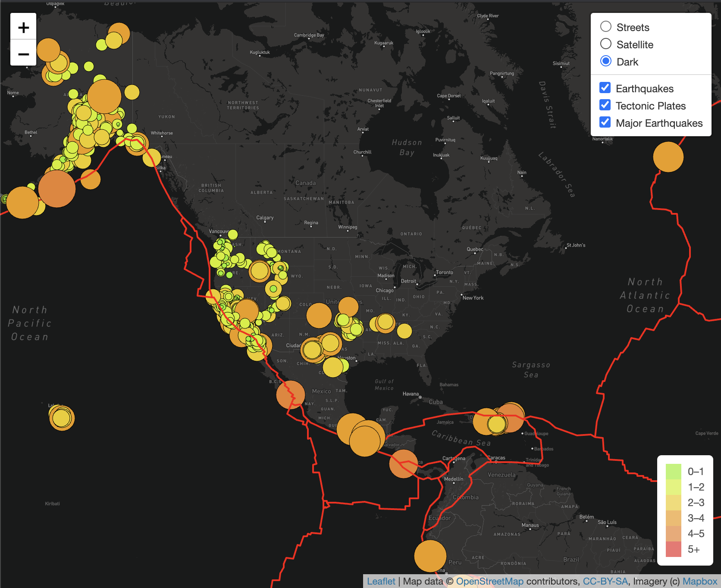Click the 2–3 magnitude legend label
The height and width of the screenshot is (588, 721).
(696, 503)
